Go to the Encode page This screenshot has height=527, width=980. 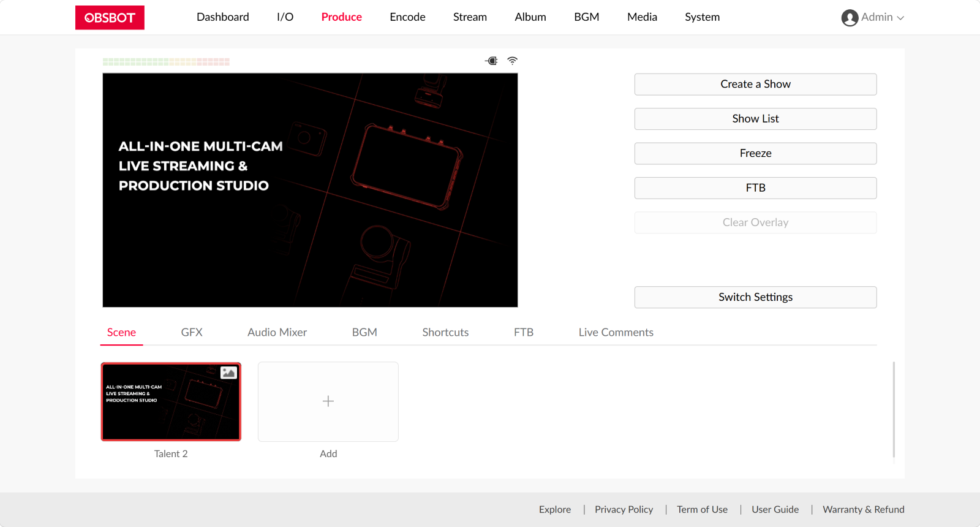(407, 17)
